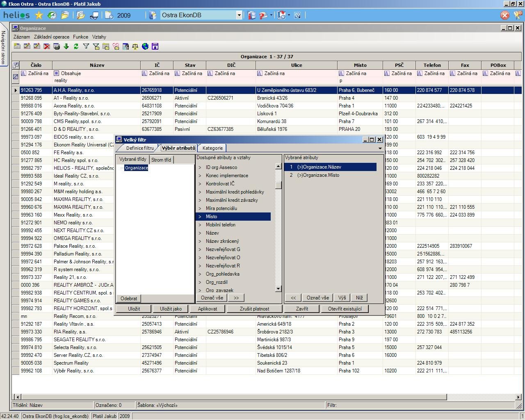
Task: Click the Uložit jako button
Action: point(171,309)
